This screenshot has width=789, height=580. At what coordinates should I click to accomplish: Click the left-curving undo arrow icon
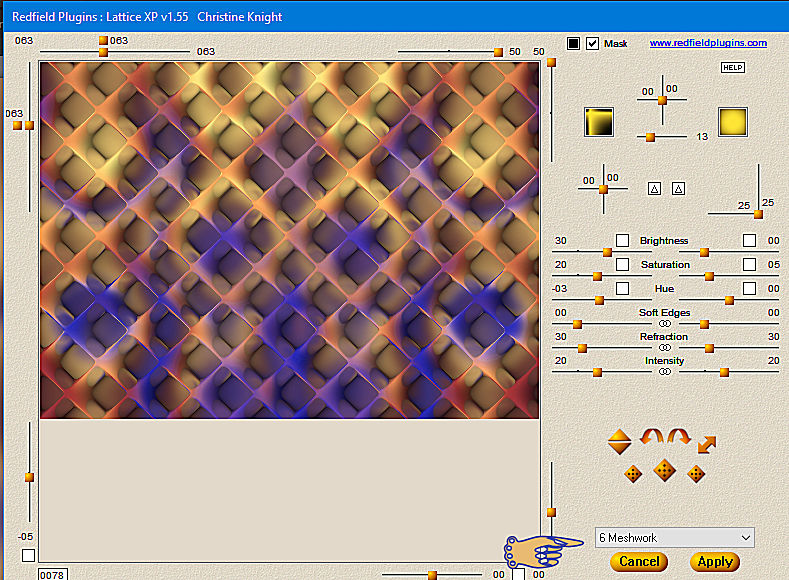tap(652, 436)
